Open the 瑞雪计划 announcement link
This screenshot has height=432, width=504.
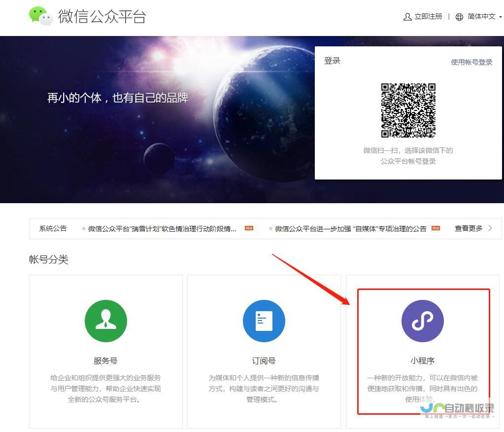pyautogui.click(x=162, y=229)
